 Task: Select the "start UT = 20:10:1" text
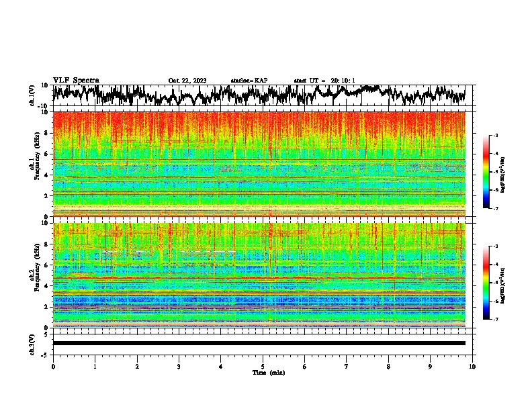pos(324,81)
